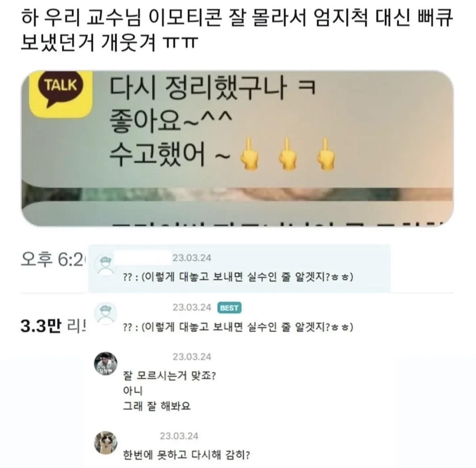This screenshot has height=468, width=476.
Task: Click the highlighted top comment text
Action: tap(238, 277)
